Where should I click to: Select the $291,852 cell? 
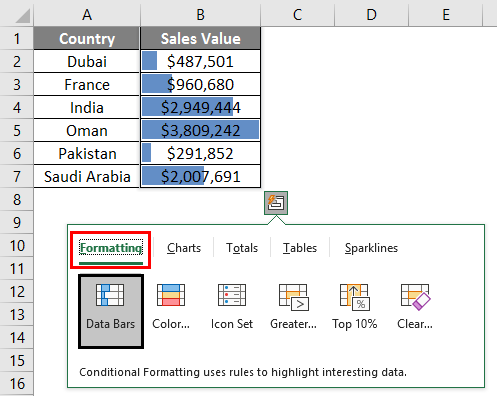[x=200, y=153]
